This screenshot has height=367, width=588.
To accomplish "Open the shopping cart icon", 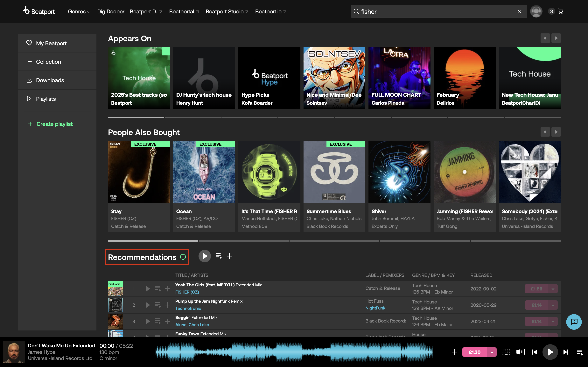I will [561, 11].
